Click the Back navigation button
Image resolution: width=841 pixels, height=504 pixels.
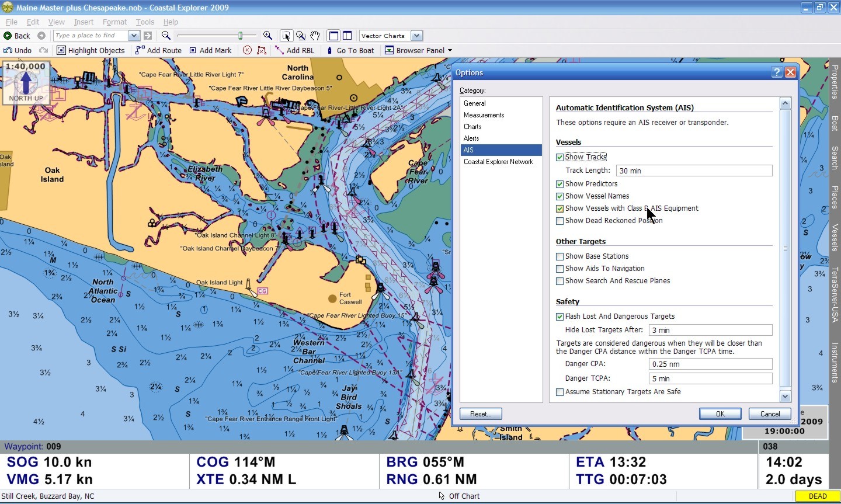pos(16,36)
